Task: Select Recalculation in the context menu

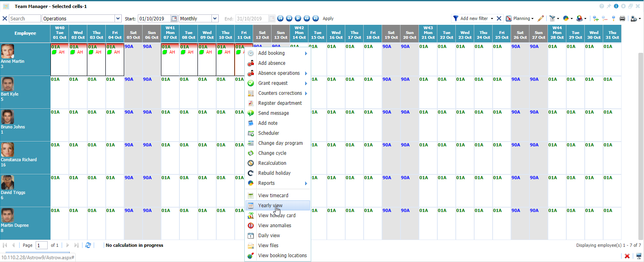Action: (272, 163)
